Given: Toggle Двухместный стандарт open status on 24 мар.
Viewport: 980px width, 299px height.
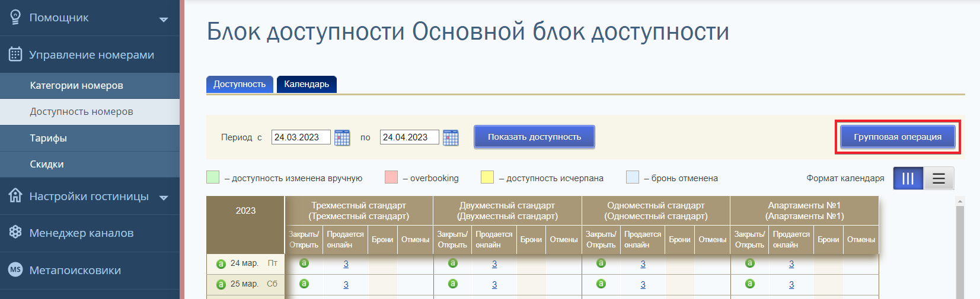Looking at the screenshot, I should pos(453,263).
